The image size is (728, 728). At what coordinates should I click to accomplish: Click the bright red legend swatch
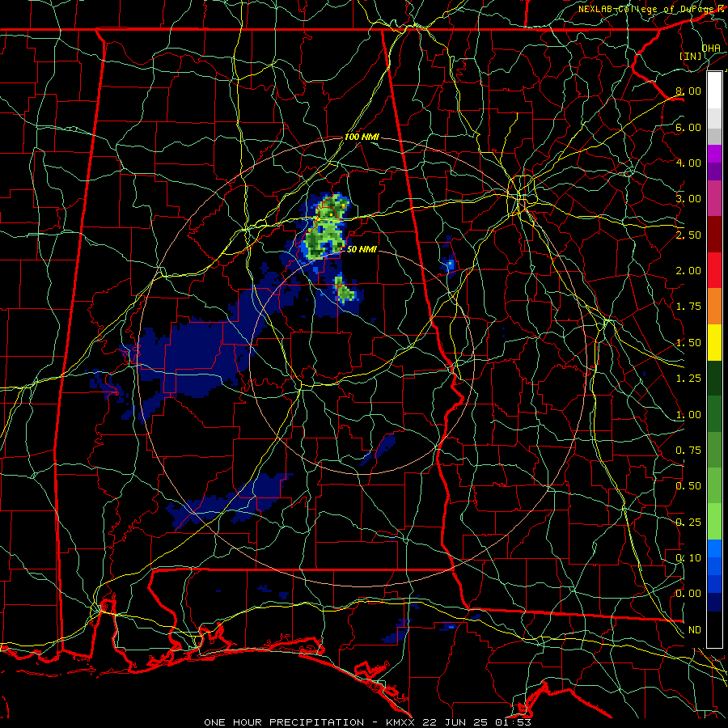714,270
